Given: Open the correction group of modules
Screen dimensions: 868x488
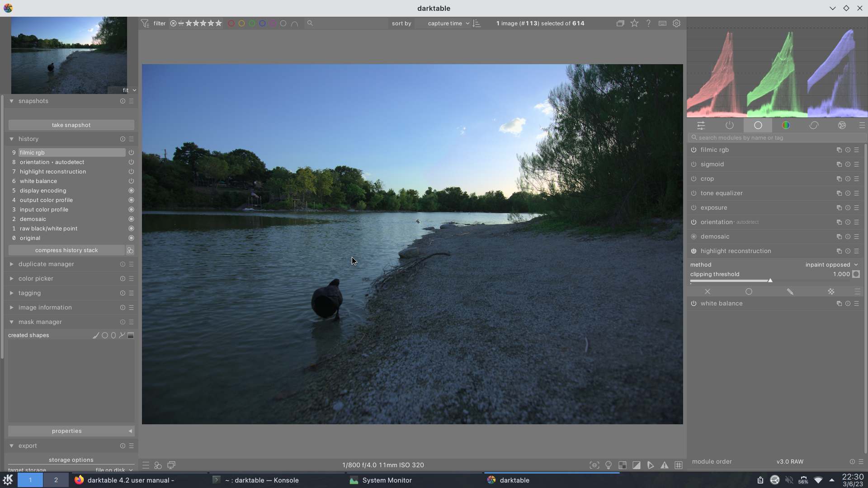Looking at the screenshot, I should coord(814,125).
